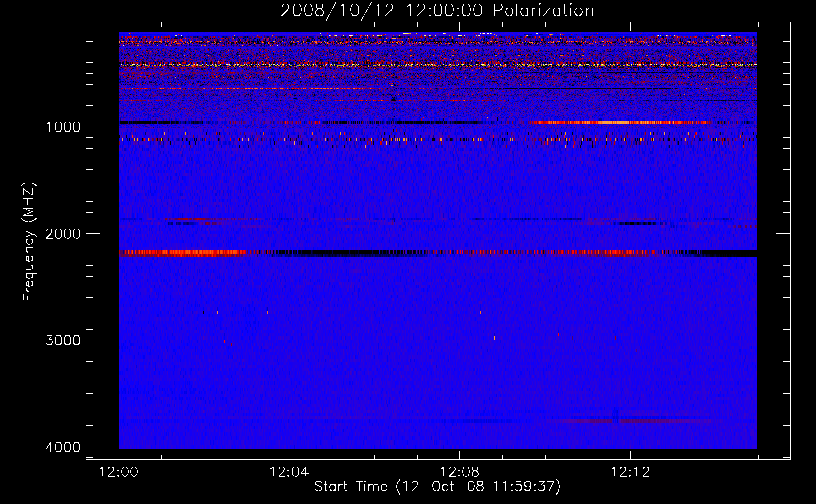Click the 4000 frequency tick label

pos(63,447)
